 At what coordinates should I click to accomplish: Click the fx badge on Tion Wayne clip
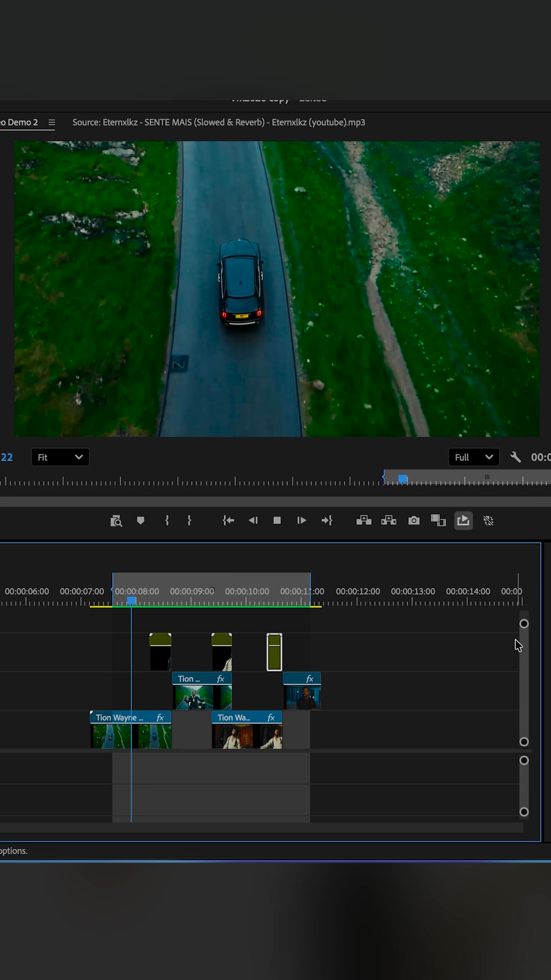coord(160,718)
